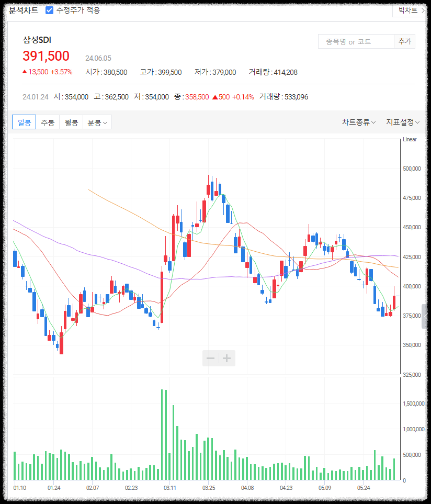Click the 삼성SDI stock name
Screen dimensions: 431x504
coord(37,40)
